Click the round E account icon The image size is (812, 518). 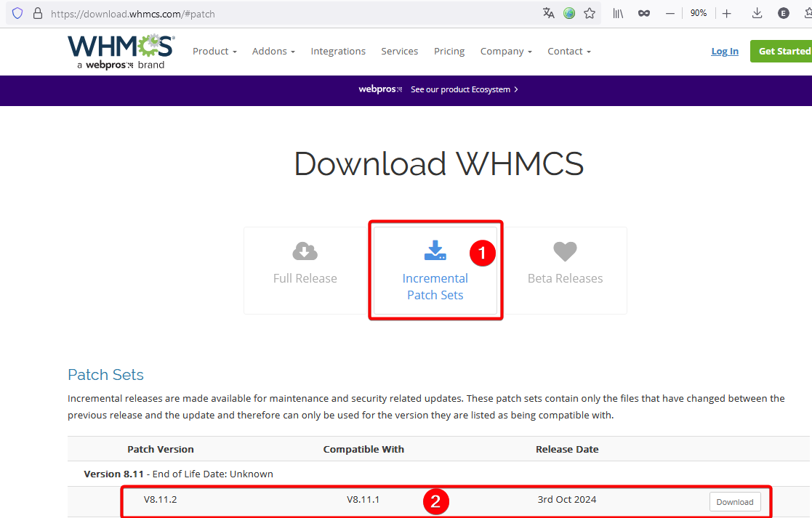784,14
